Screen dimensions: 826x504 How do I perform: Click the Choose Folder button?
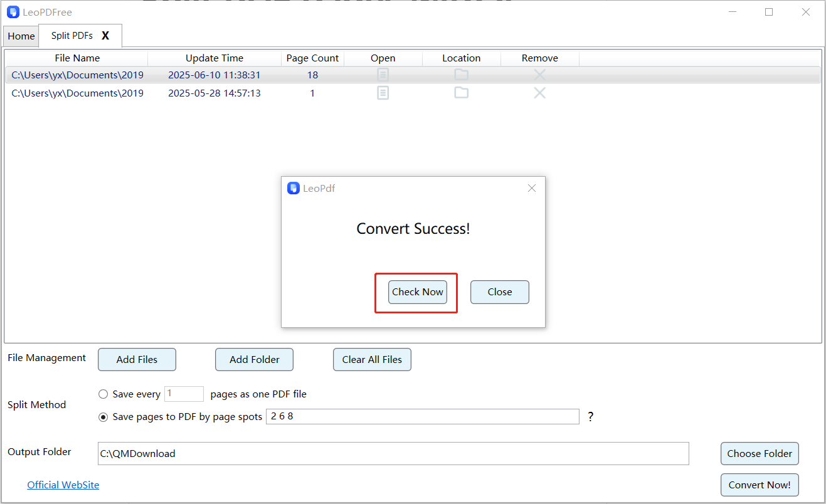click(x=760, y=454)
